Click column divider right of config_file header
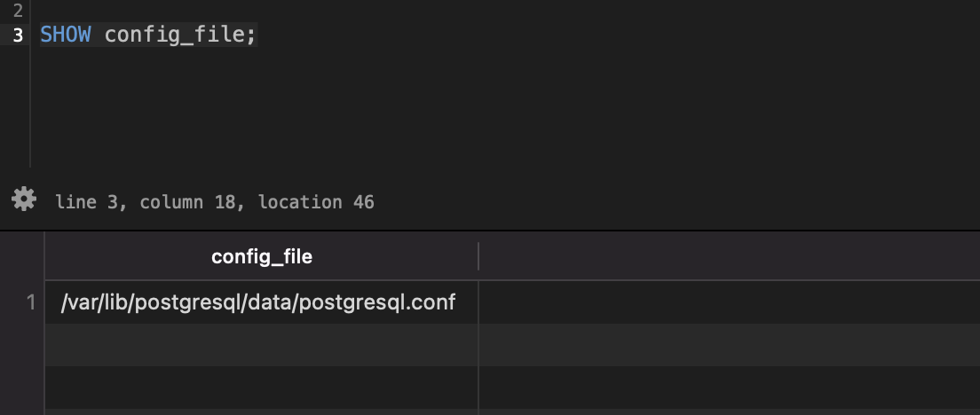980x415 pixels. 478,257
